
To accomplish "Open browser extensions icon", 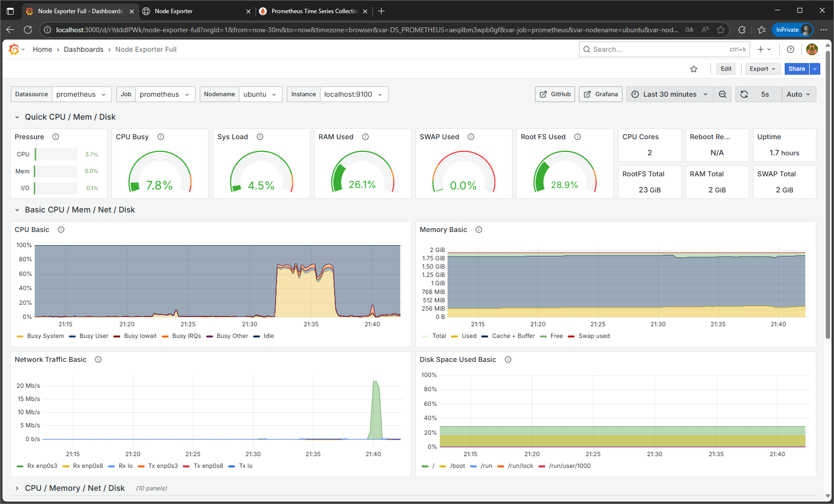I will click(742, 30).
